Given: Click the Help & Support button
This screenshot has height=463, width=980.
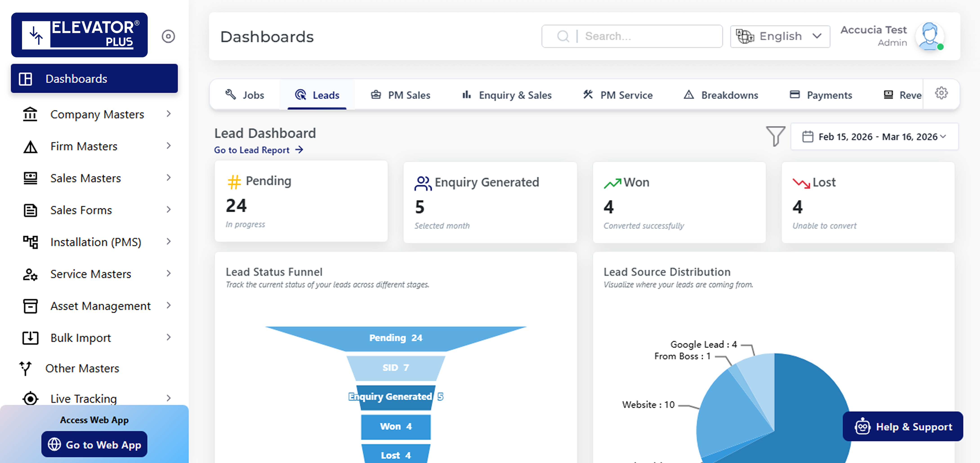Looking at the screenshot, I should [903, 427].
